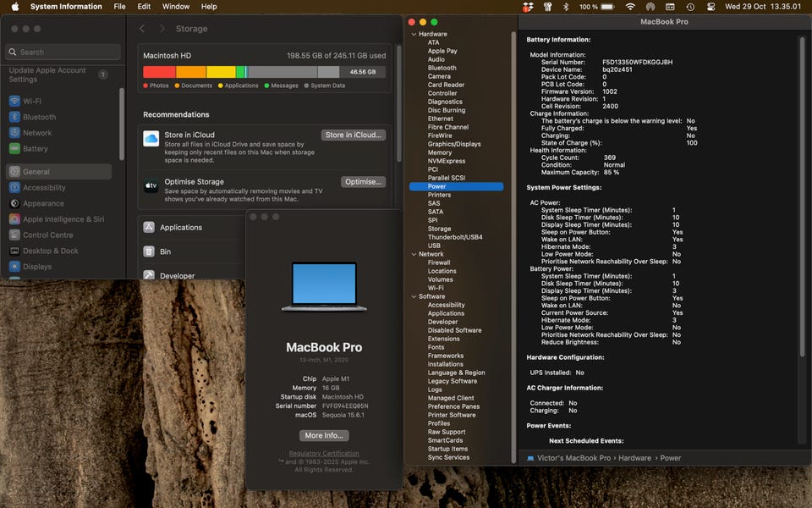Collapse the Network tree section
This screenshot has width=812, height=508.
(414, 254)
